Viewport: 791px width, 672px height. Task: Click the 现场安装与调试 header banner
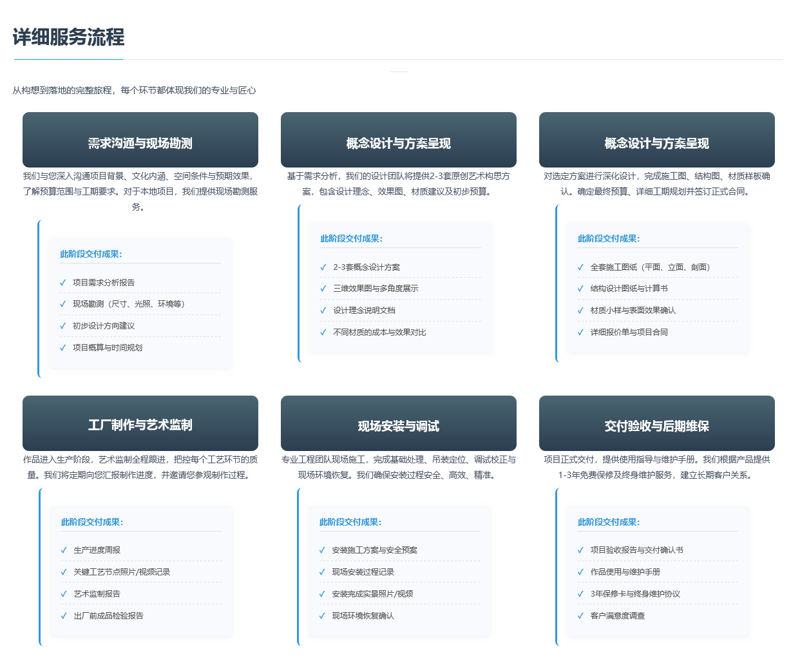[x=399, y=423]
